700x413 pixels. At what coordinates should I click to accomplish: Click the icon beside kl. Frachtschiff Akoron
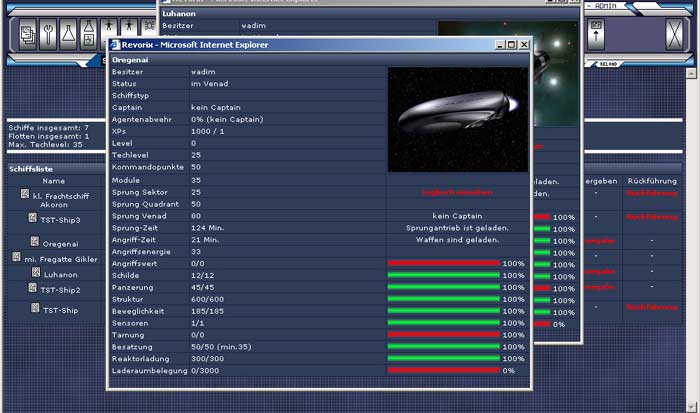coord(23,196)
